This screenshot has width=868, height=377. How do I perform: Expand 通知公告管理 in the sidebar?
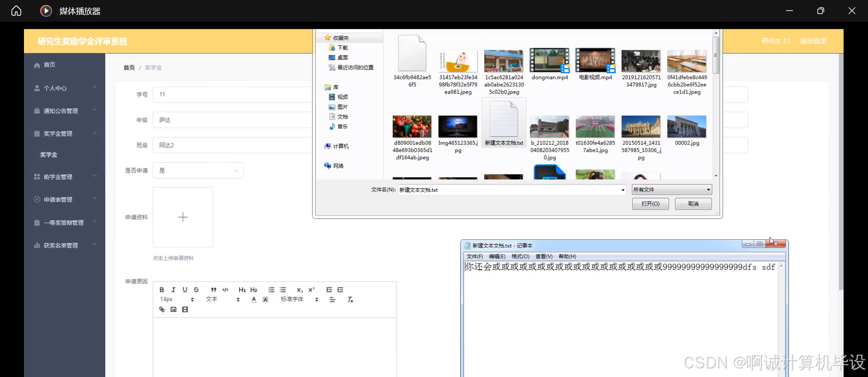[x=65, y=110]
